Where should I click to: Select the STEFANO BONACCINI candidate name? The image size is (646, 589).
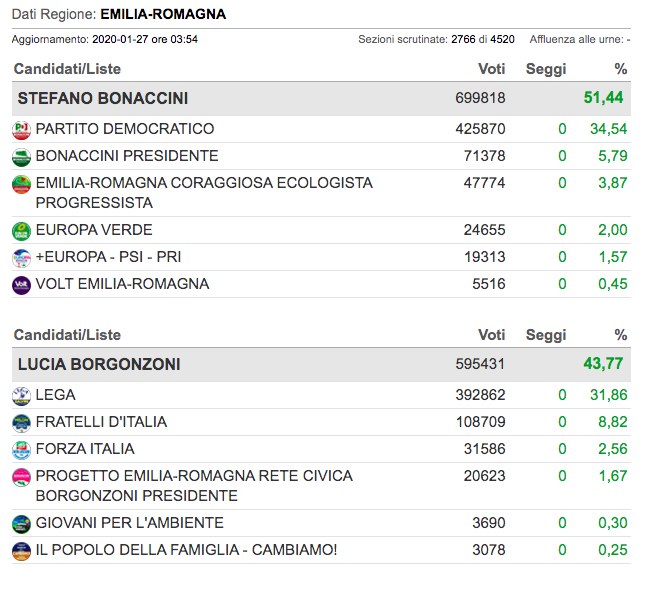103,98
